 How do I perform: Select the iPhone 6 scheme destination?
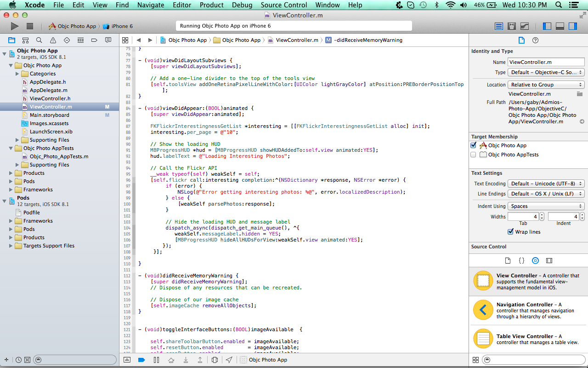click(118, 26)
